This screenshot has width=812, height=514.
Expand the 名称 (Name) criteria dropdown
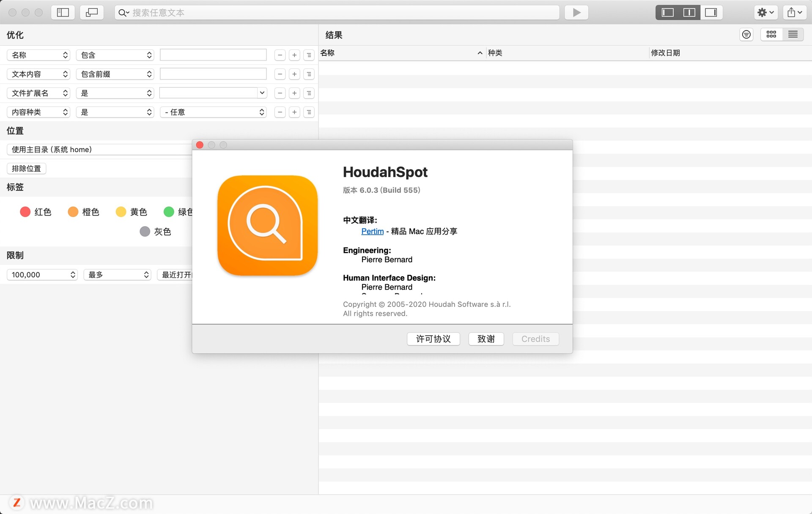(38, 55)
